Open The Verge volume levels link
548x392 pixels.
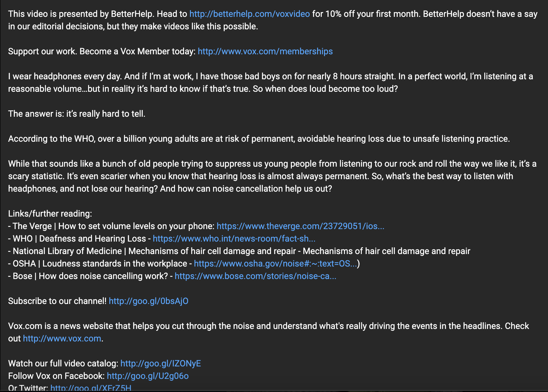(300, 226)
